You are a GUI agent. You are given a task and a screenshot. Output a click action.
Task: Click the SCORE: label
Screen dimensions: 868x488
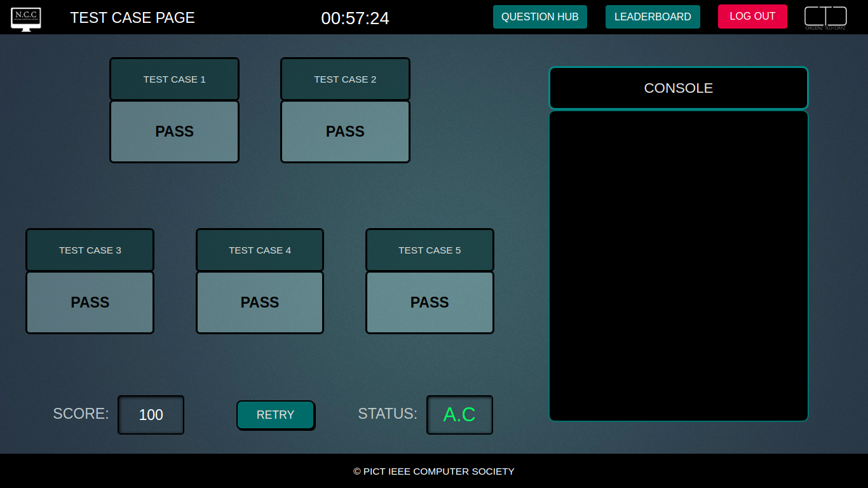coord(81,414)
